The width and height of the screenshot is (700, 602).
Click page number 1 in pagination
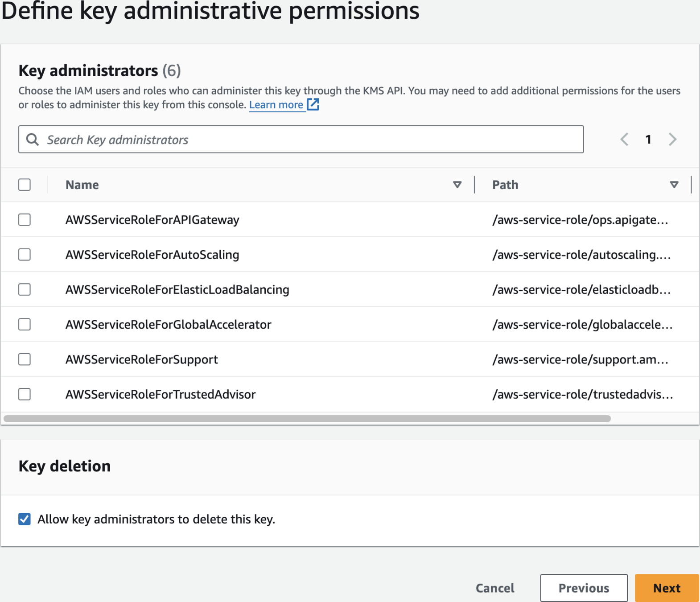pos(648,140)
